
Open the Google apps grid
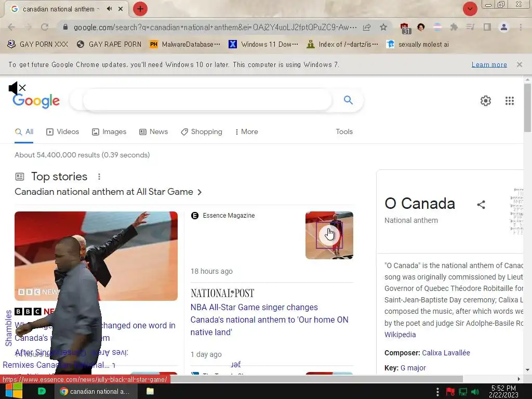[510, 101]
